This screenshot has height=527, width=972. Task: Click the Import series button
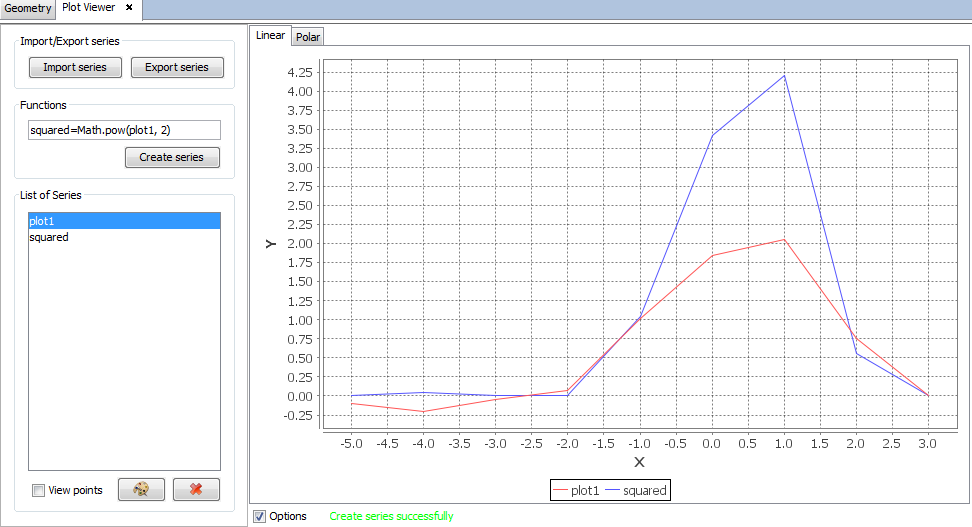click(75, 67)
